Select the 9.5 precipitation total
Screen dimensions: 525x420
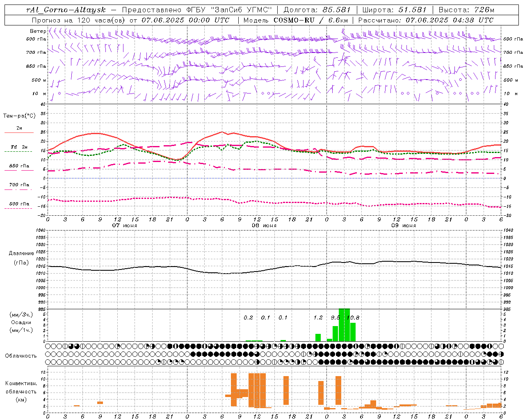tap(336, 318)
